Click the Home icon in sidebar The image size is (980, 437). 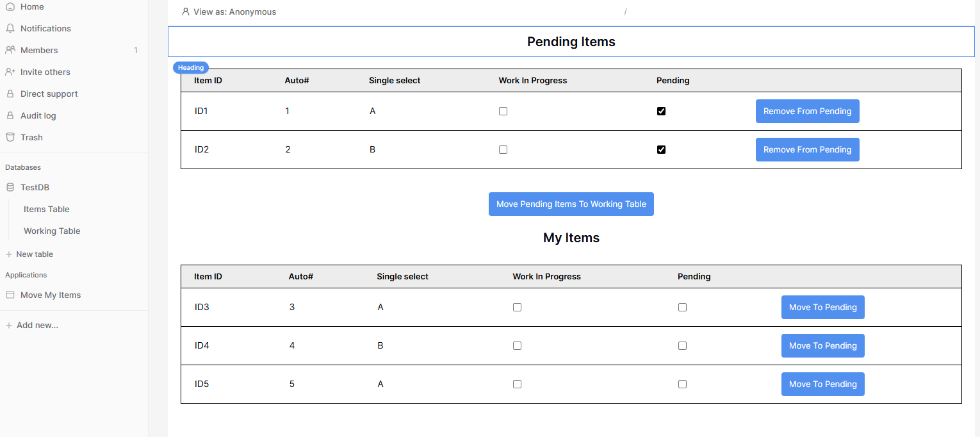[x=10, y=6]
